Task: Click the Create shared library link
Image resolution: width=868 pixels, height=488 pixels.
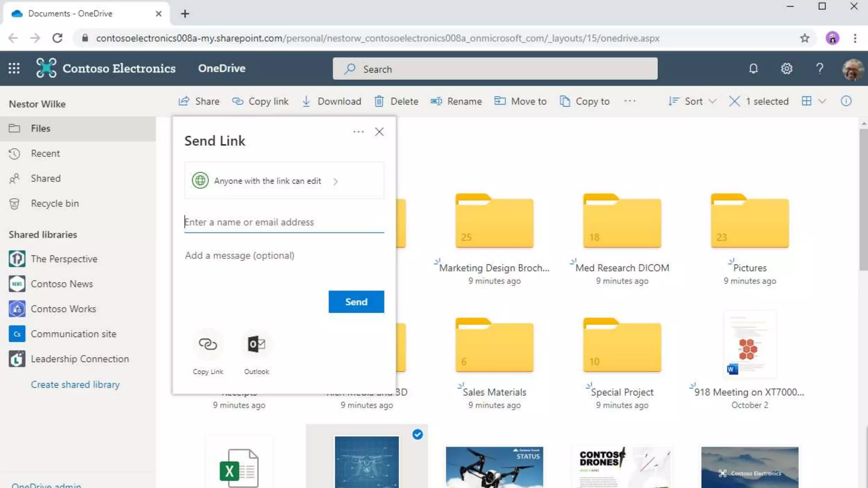Action: (x=75, y=384)
